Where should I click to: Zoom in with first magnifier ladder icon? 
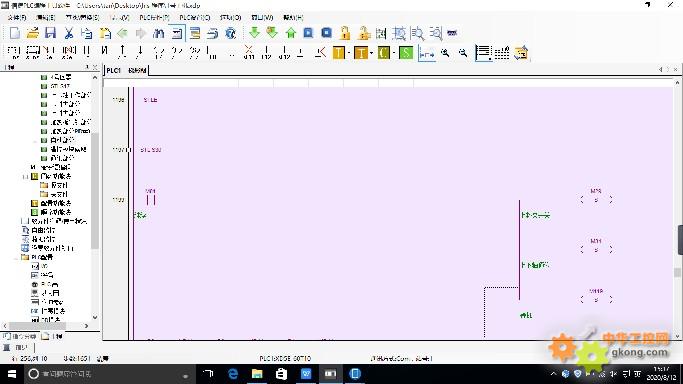pos(445,53)
